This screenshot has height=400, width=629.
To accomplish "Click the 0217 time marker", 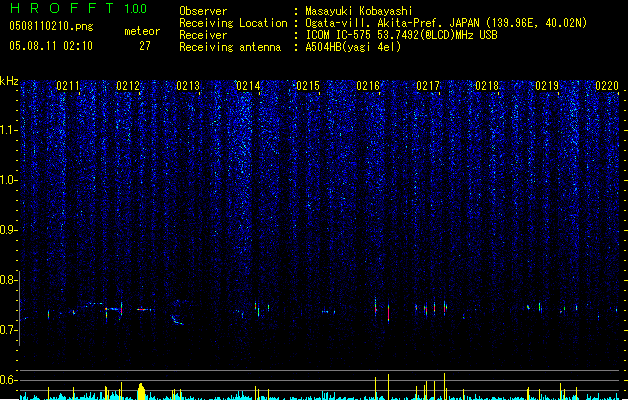I will pos(428,85).
